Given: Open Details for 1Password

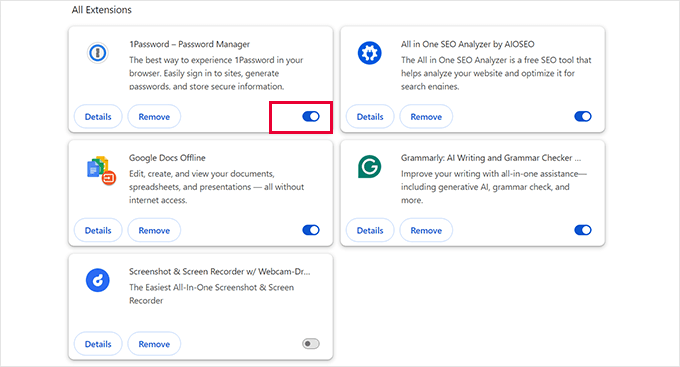Looking at the screenshot, I should (98, 117).
